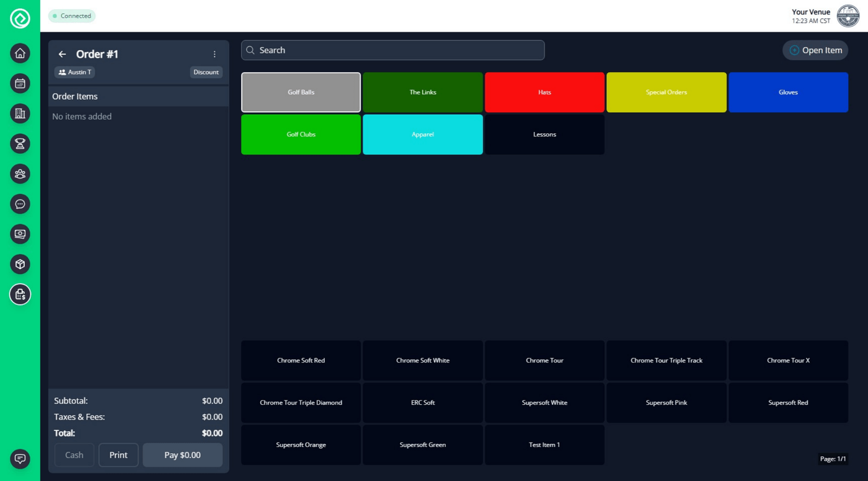Open the three-dot order options menu
Screen dimensions: 868x481
[x=215, y=55]
